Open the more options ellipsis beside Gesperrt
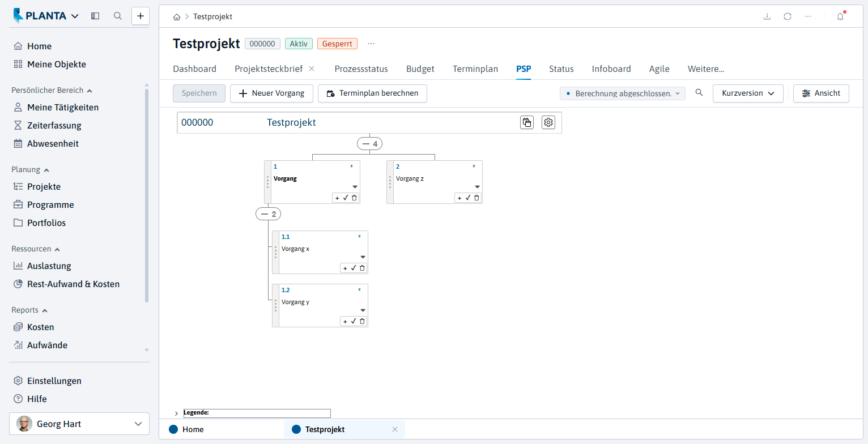868x444 pixels. [x=371, y=44]
